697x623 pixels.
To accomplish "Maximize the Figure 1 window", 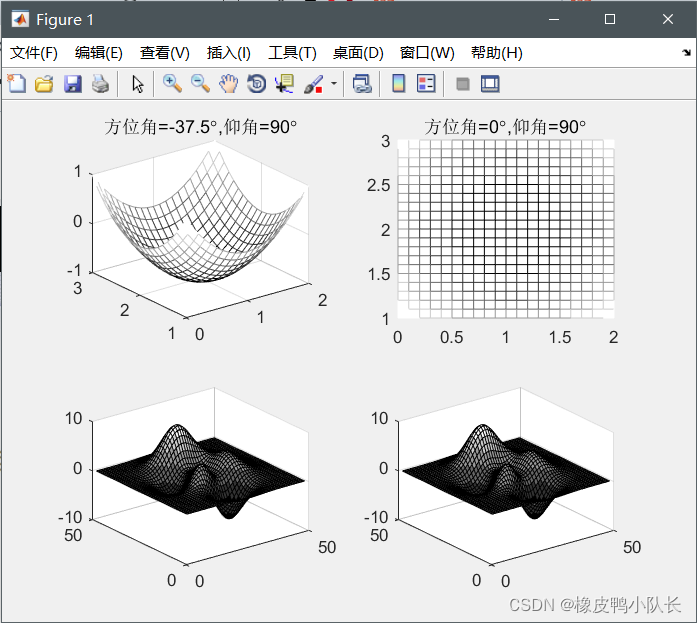I will tap(610, 19).
